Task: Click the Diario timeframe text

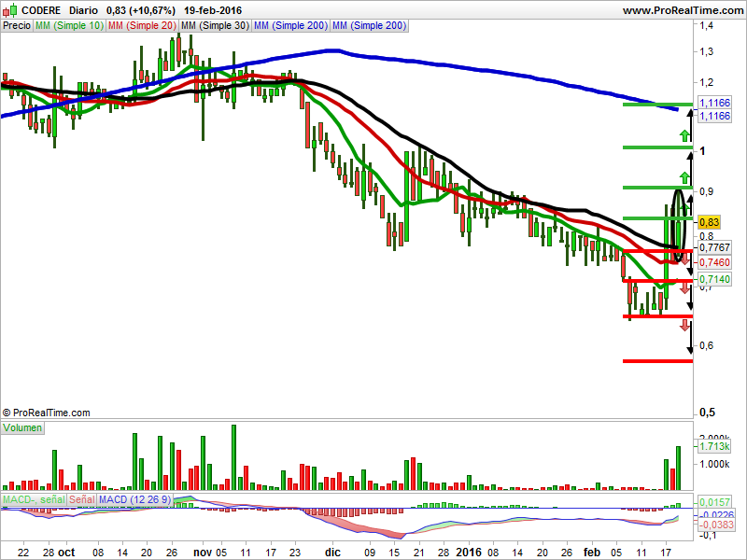Action: [83, 10]
